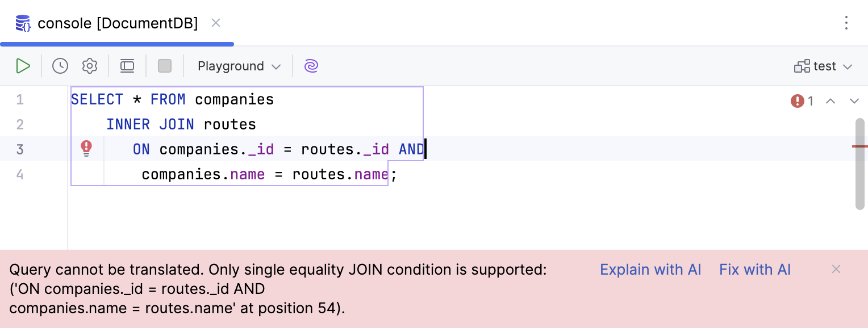This screenshot has height=328, width=868.
Task: Click the stop execution square
Action: (164, 66)
